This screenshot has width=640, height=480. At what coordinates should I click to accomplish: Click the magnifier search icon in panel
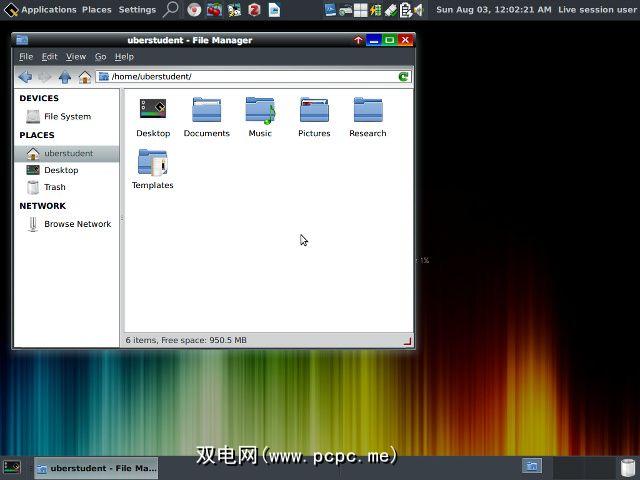(170, 9)
